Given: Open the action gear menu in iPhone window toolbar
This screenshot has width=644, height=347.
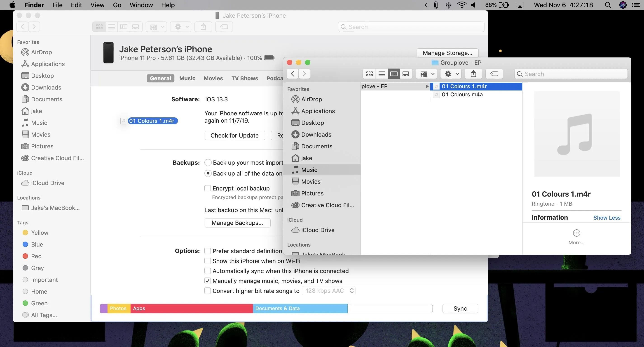Looking at the screenshot, I should (181, 27).
